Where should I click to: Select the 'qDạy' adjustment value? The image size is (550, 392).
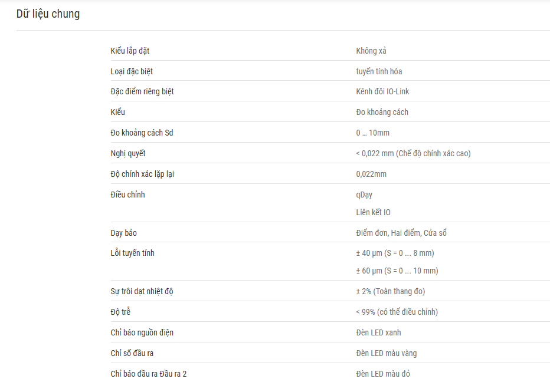point(364,195)
